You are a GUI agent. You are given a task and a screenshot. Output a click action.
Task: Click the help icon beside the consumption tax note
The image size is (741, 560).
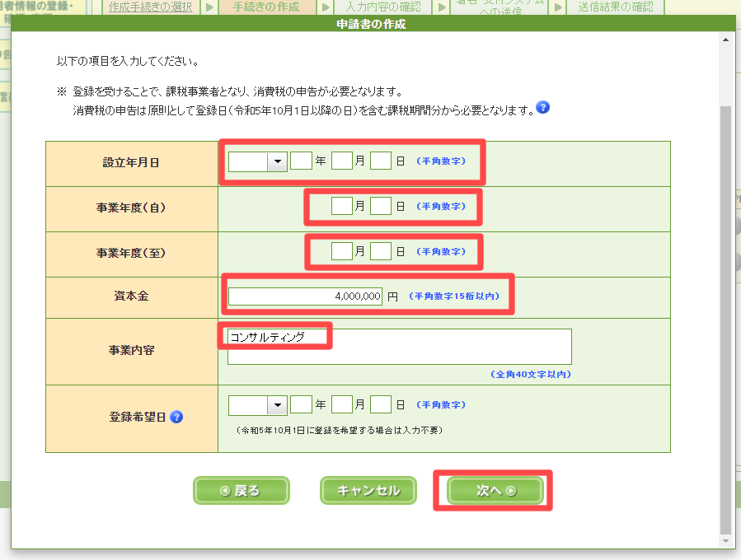point(542,108)
